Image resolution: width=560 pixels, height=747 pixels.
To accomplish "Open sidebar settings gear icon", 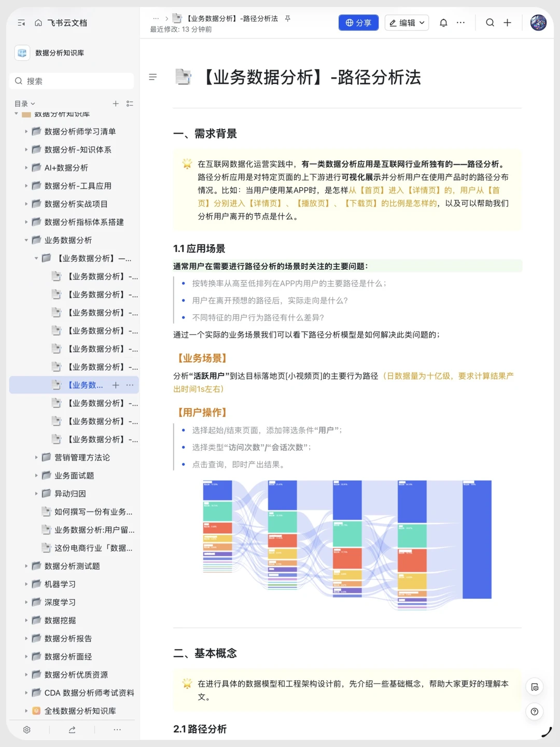I will 27,730.
